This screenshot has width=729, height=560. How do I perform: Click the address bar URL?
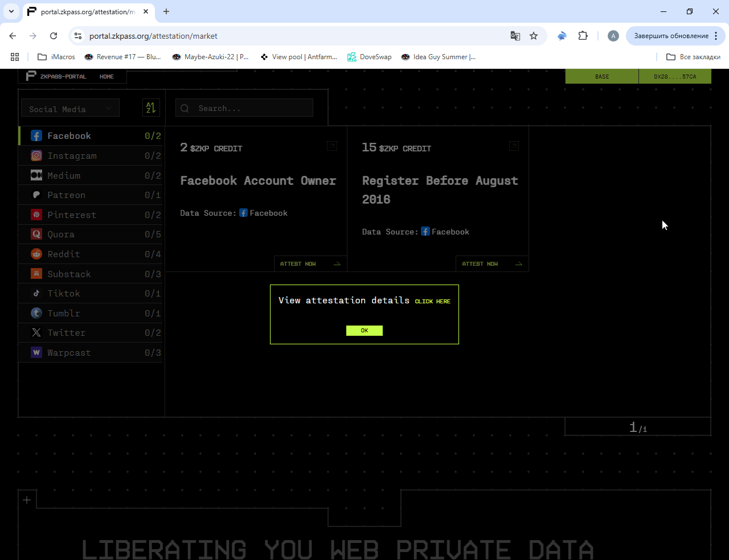(153, 36)
